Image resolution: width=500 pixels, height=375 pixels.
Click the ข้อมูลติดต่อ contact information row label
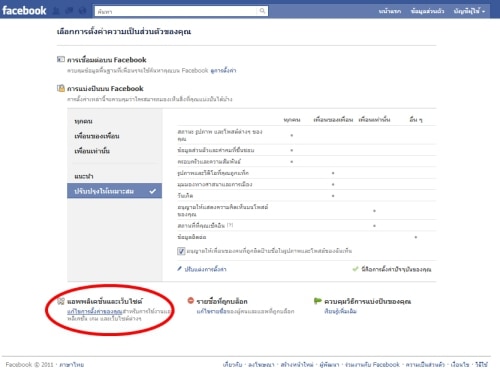(x=192, y=237)
